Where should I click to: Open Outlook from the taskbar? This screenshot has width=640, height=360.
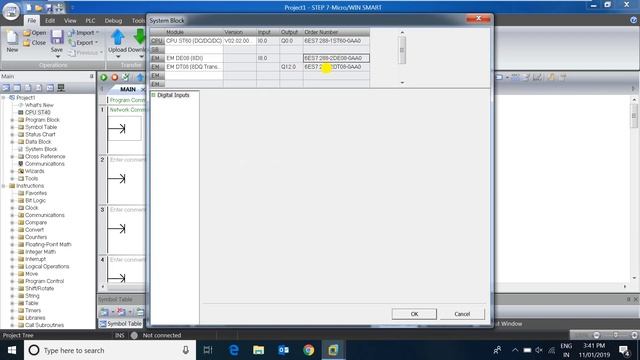point(283,350)
